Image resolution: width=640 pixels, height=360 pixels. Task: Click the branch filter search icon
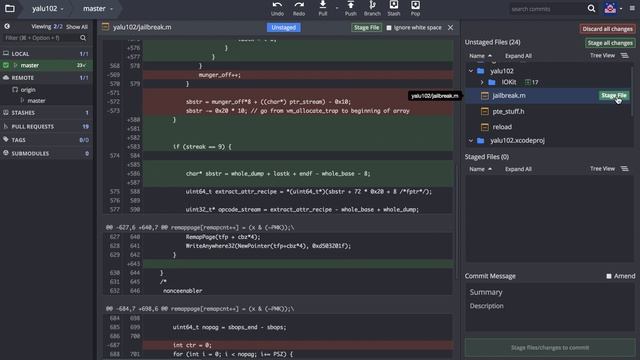[x=83, y=38]
